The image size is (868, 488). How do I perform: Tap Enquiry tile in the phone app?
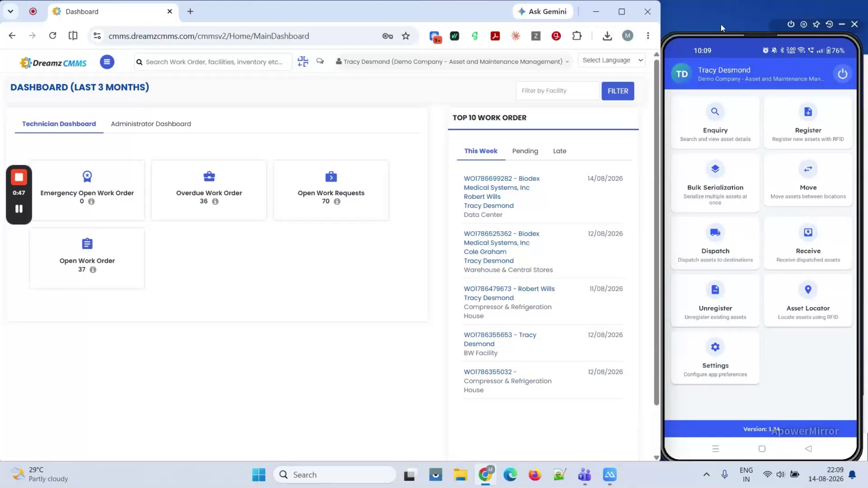click(715, 123)
